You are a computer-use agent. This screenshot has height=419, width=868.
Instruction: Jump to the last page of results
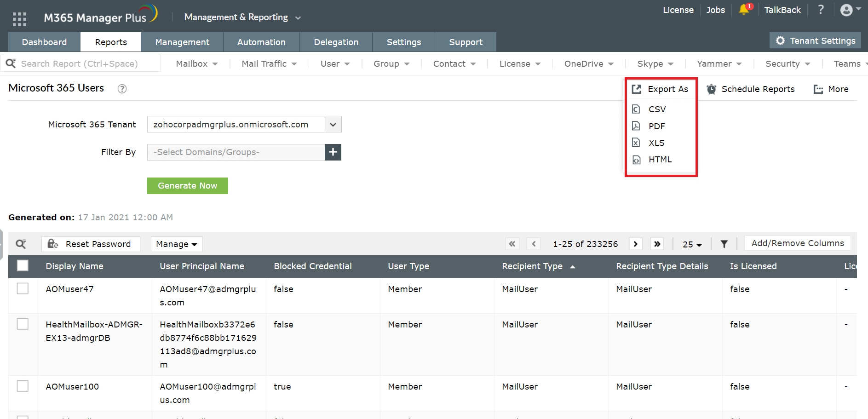coord(657,244)
